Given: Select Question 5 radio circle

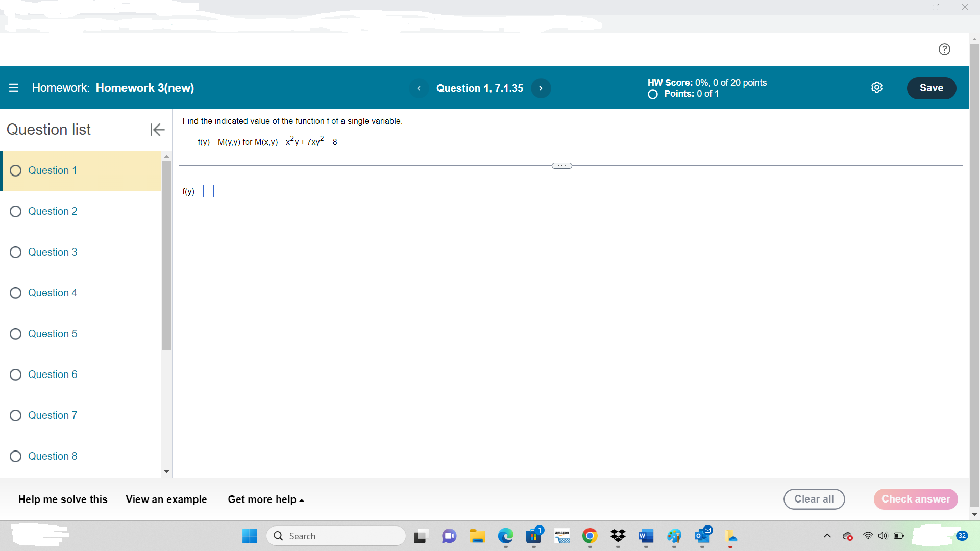Looking at the screenshot, I should click(x=16, y=334).
